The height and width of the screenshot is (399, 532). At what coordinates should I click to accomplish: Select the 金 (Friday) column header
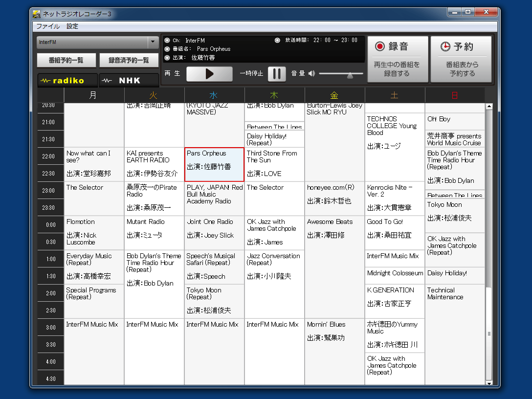click(335, 95)
